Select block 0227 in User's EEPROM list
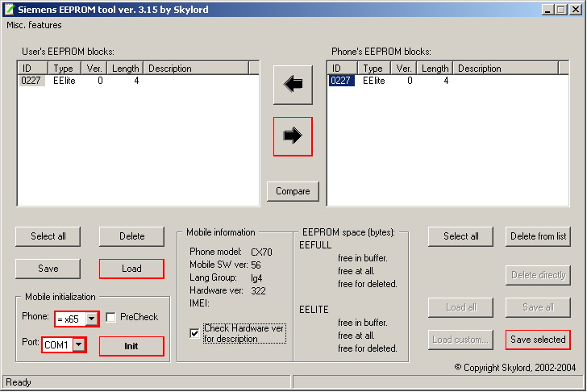Image resolution: width=587 pixels, height=392 pixels. click(31, 81)
